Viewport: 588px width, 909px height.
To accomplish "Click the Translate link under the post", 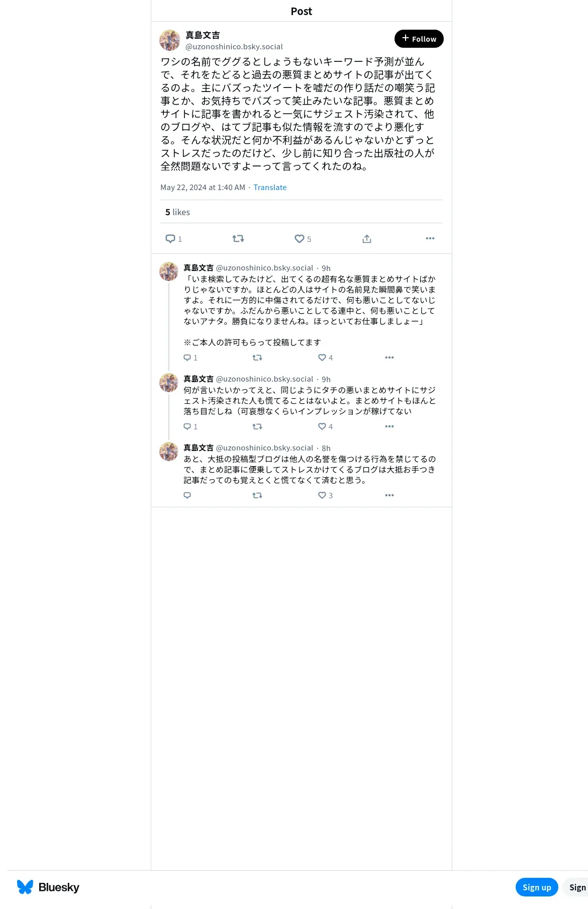I will click(x=270, y=187).
